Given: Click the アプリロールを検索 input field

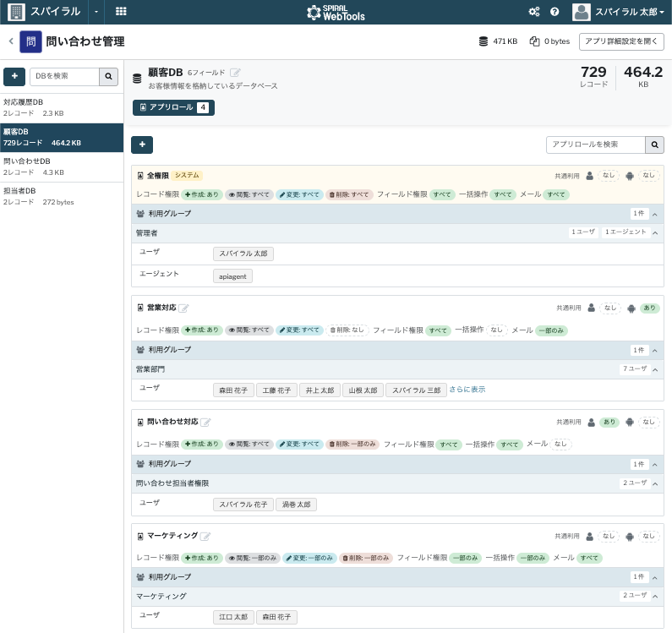Looking at the screenshot, I should tap(596, 145).
